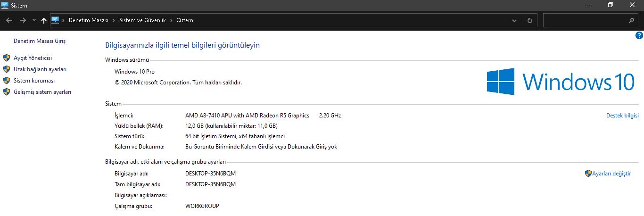
Task: Open Sistem ve Güvenlik breadcrumb
Action: coord(143,20)
